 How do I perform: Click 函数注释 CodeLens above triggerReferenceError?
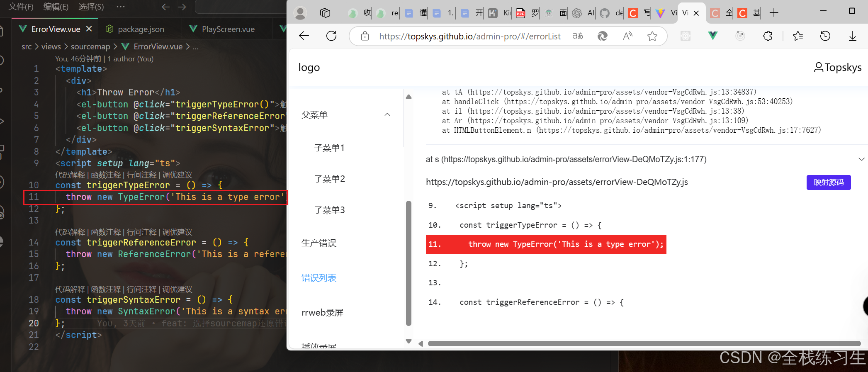coord(105,232)
